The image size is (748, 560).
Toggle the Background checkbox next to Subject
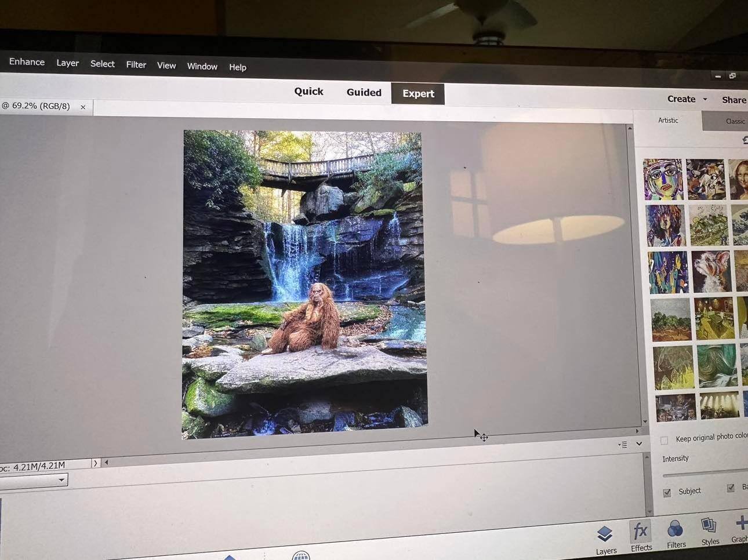[x=731, y=488]
